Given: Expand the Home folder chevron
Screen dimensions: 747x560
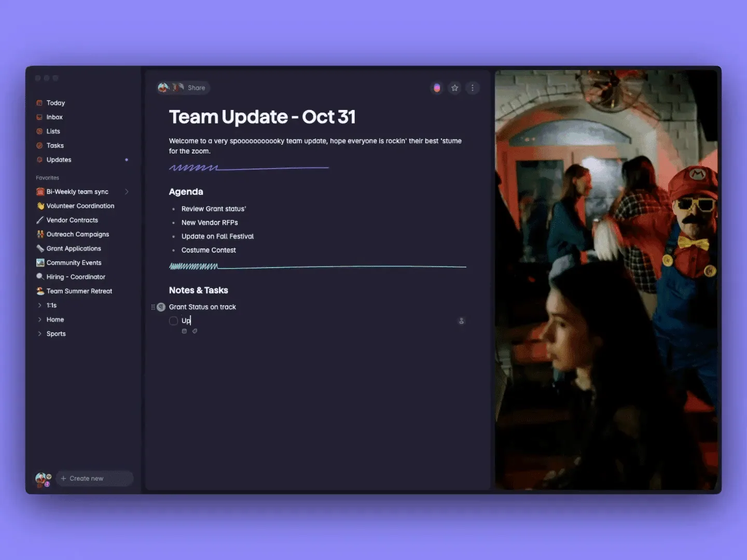Looking at the screenshot, I should (39, 320).
